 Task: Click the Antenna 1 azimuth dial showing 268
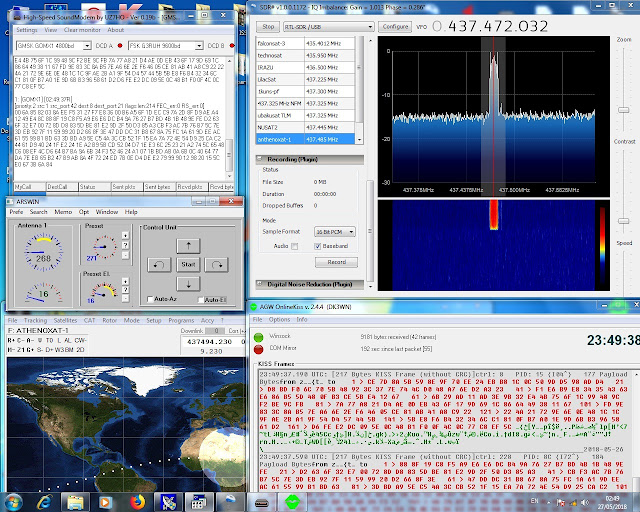click(43, 252)
